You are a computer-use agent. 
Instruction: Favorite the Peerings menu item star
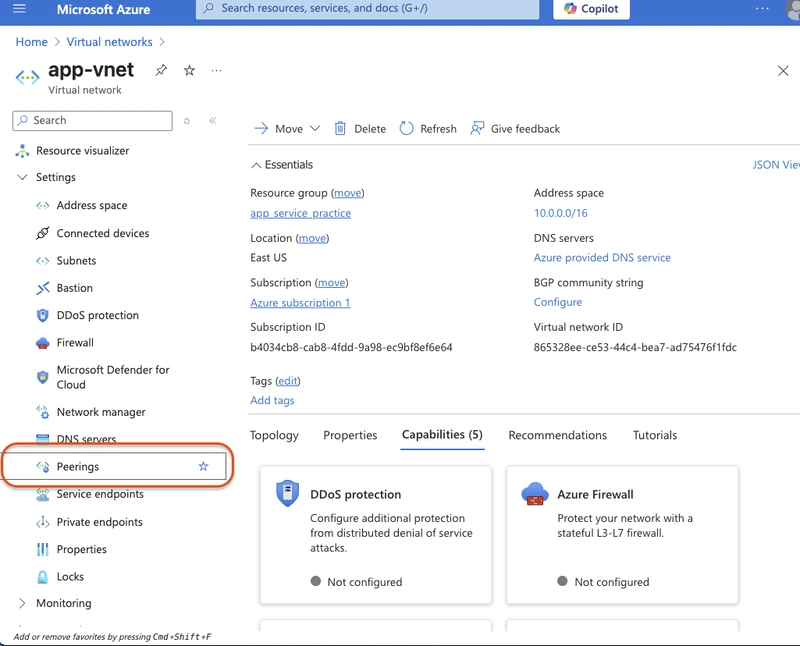pyautogui.click(x=204, y=466)
